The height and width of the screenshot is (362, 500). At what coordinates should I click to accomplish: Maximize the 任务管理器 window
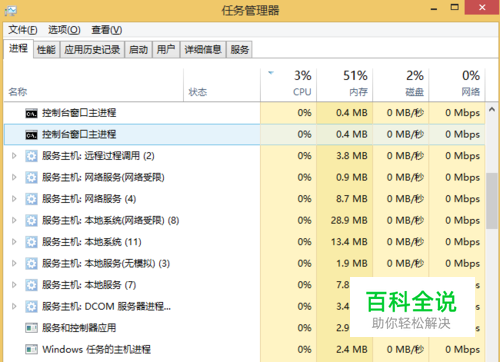coord(454,7)
